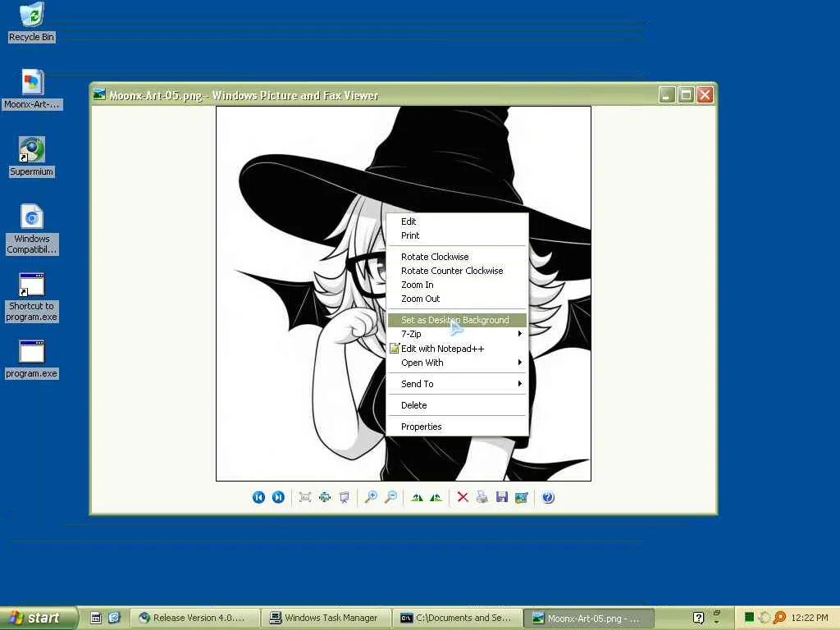The width and height of the screenshot is (840, 630).
Task: Choose Delete from context menu
Action: coord(457,405)
